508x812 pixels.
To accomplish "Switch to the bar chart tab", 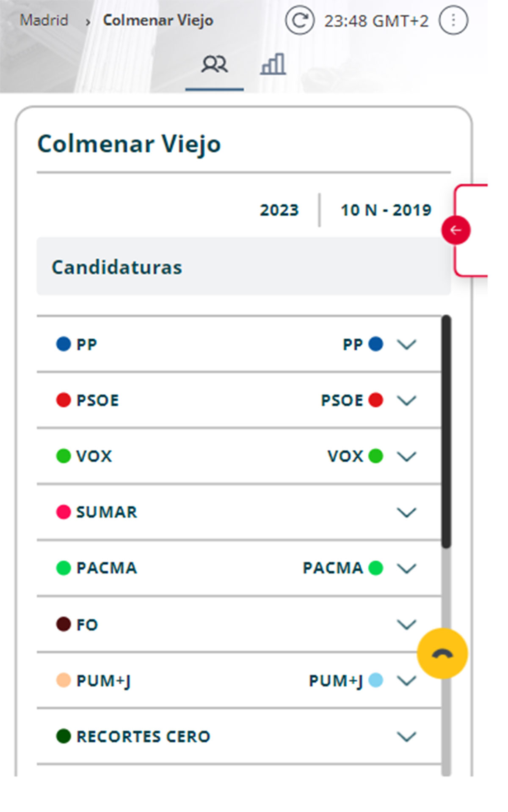I will [x=273, y=65].
